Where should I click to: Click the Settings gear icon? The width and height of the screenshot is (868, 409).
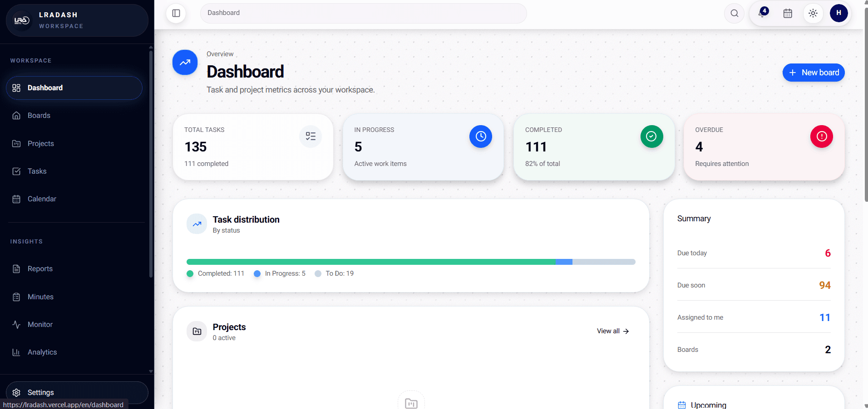(x=16, y=393)
